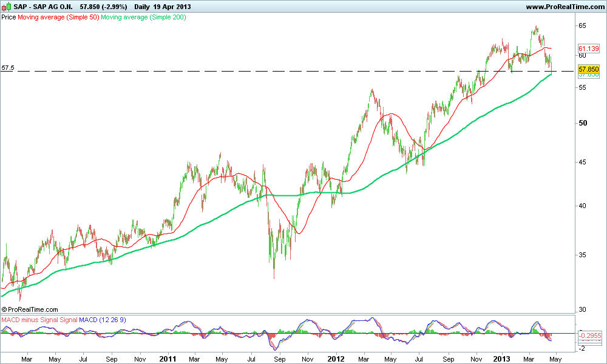Click the -2 MACD axis label
Image resolution: width=607 pixels, height=364 pixels.
582,348
